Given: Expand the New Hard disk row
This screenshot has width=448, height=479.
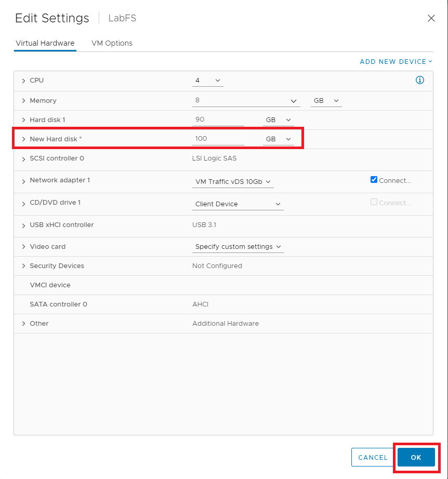Looking at the screenshot, I should 23,139.
